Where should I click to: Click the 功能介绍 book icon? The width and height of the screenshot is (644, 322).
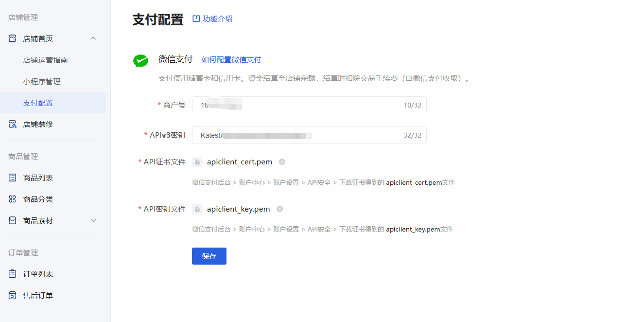coord(196,19)
